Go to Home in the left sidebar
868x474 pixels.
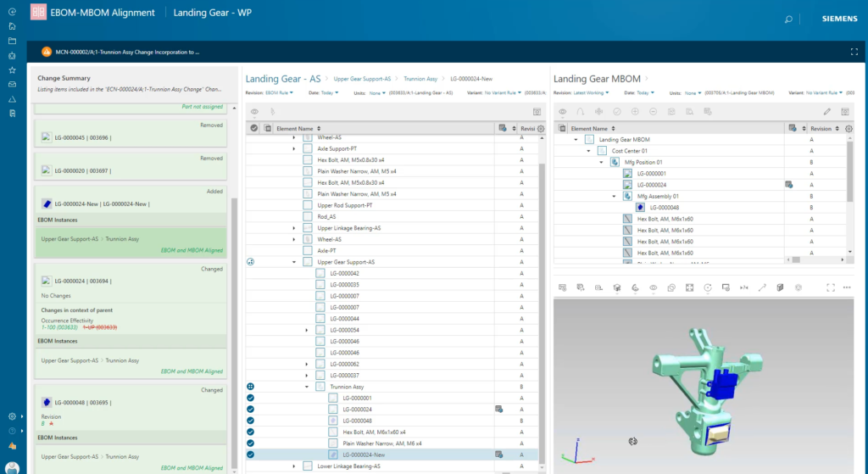12,26
